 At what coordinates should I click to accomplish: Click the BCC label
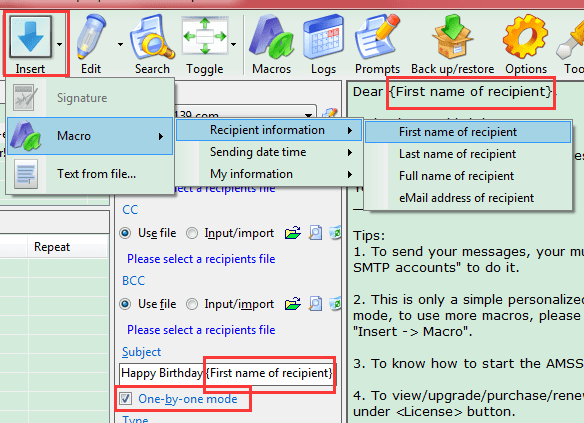[x=133, y=280]
